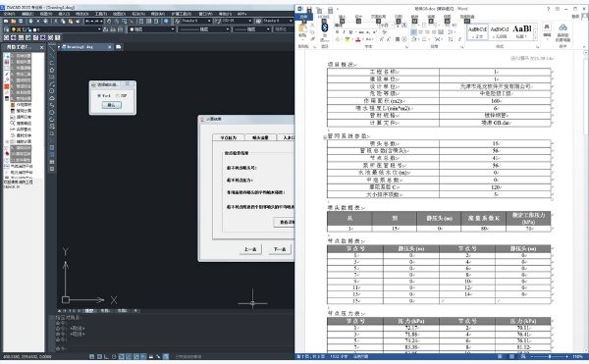Open the 修改 menu in ZWCAD menu bar
The width and height of the screenshot is (589, 364).
tap(158, 14)
